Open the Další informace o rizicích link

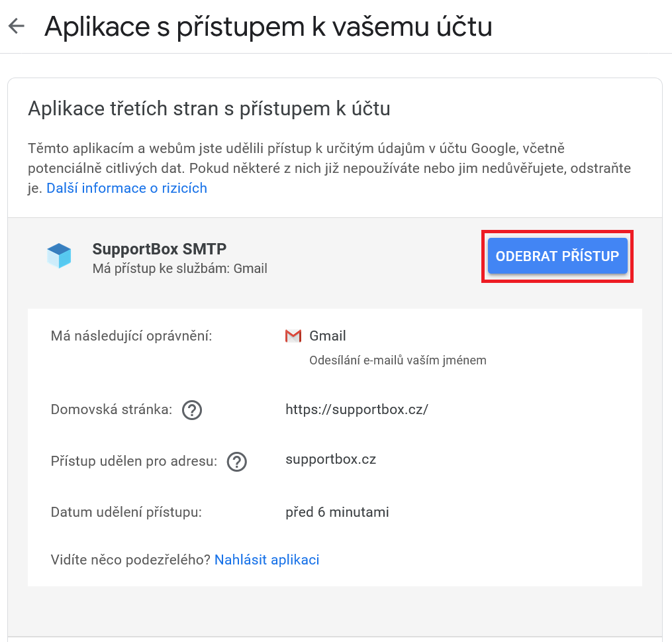pyautogui.click(x=126, y=188)
